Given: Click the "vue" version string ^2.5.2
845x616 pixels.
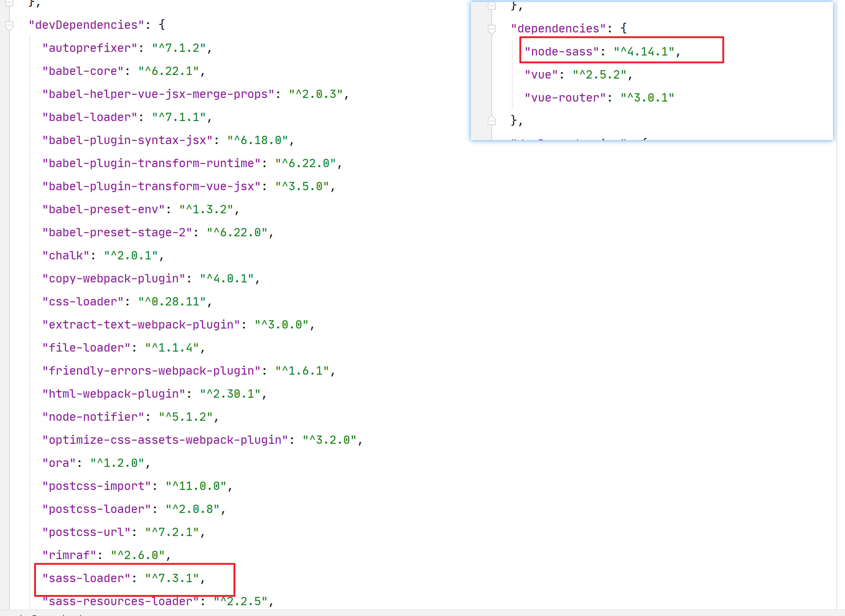Looking at the screenshot, I should click(599, 75).
